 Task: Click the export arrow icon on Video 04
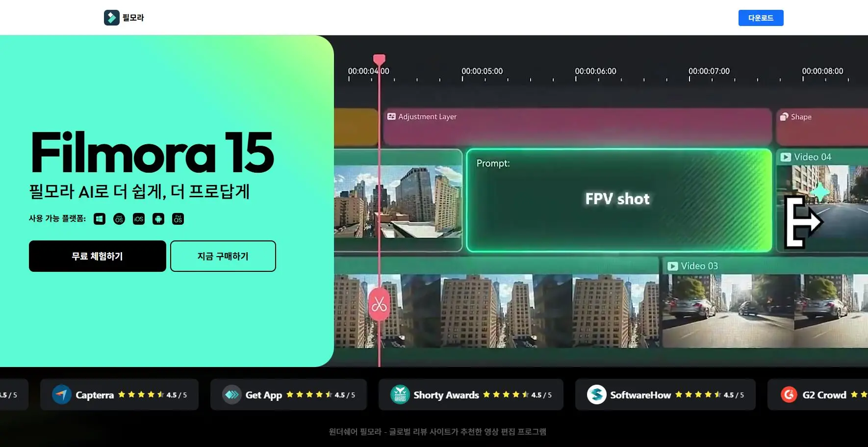[803, 222]
